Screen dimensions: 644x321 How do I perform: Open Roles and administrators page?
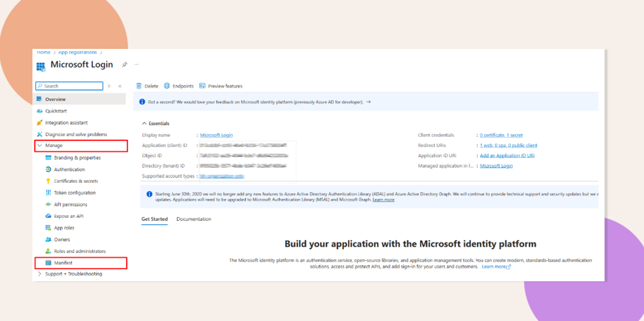click(x=80, y=251)
